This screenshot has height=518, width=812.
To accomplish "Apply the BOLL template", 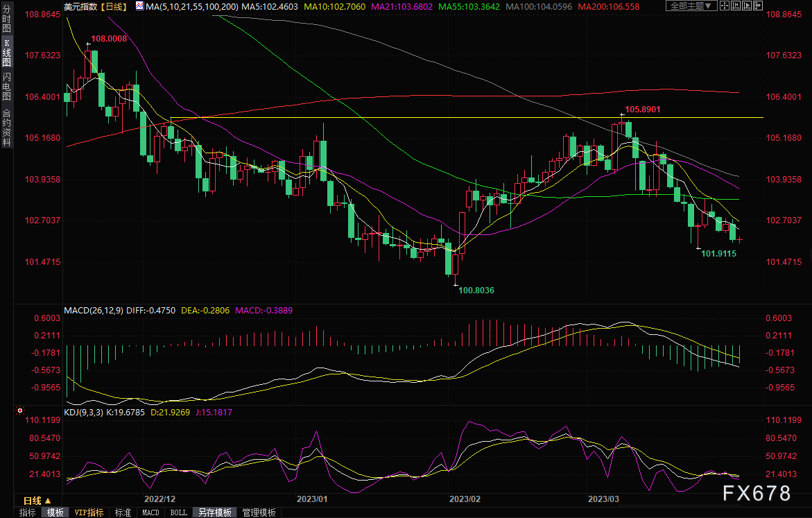I will [178, 512].
